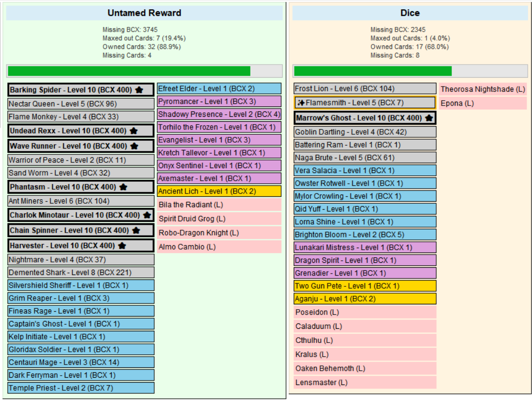Open Efreet Elder - Level 1 card

click(x=219, y=88)
